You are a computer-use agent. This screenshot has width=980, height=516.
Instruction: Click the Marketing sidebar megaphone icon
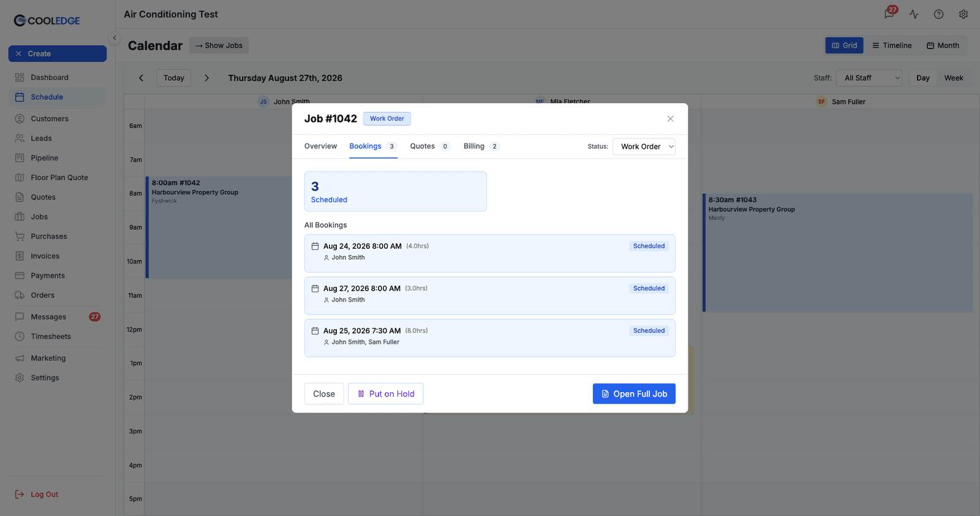[20, 358]
